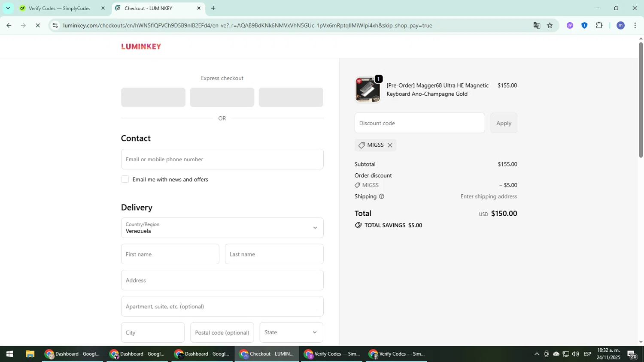
Task: Open the Chrome three-dot menu
Action: pyautogui.click(x=635, y=25)
